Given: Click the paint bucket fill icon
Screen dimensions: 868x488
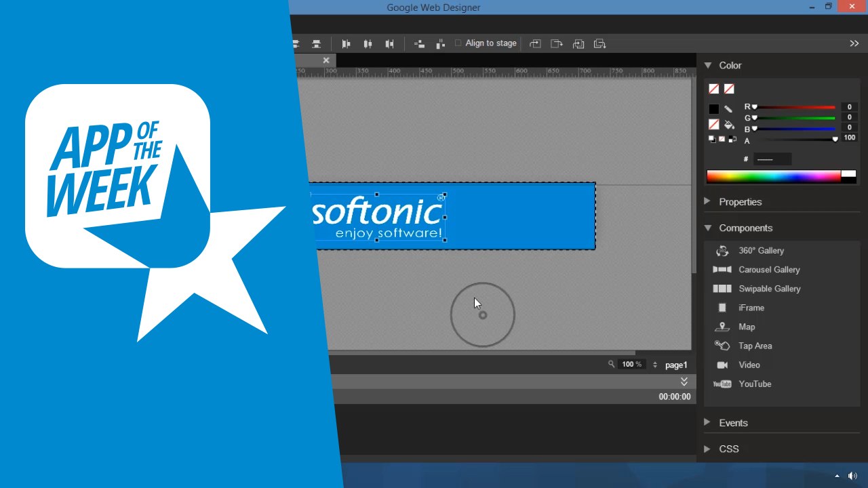Looking at the screenshot, I should 729,125.
